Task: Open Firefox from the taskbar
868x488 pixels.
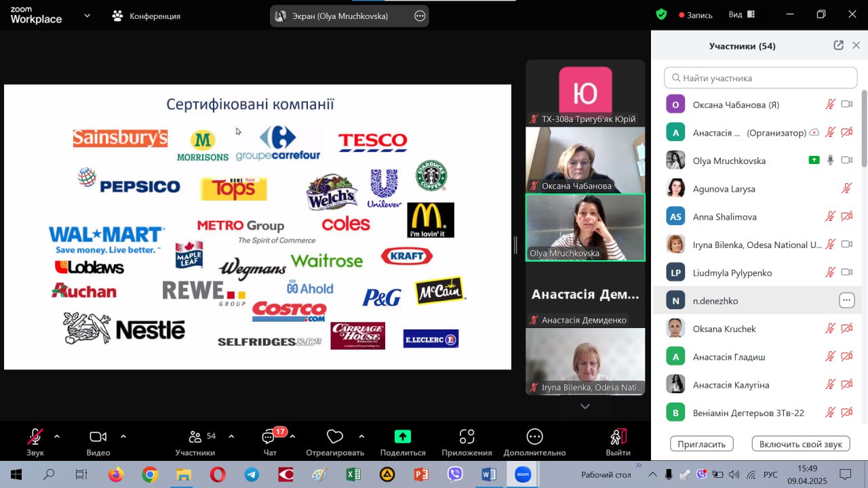Action: click(116, 474)
